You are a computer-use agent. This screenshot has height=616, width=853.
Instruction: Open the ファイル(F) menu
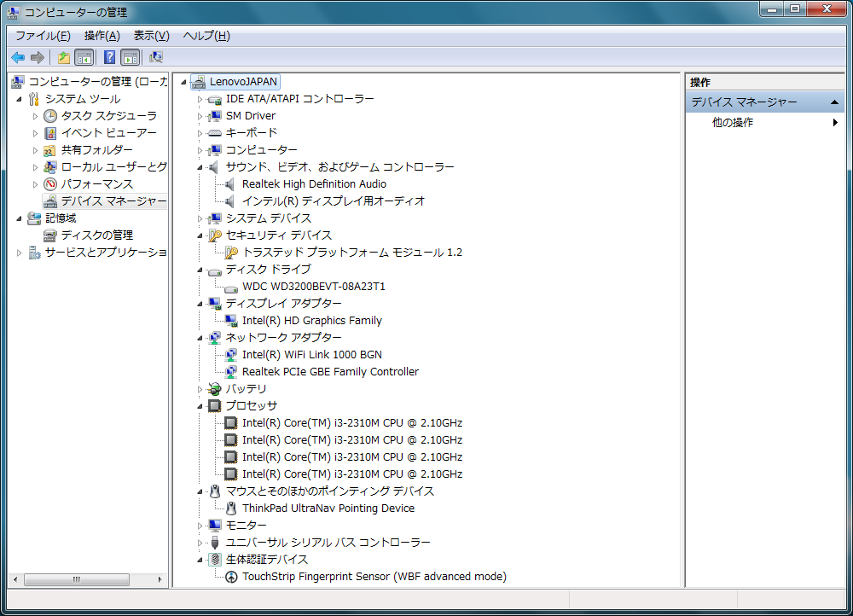pyautogui.click(x=43, y=36)
